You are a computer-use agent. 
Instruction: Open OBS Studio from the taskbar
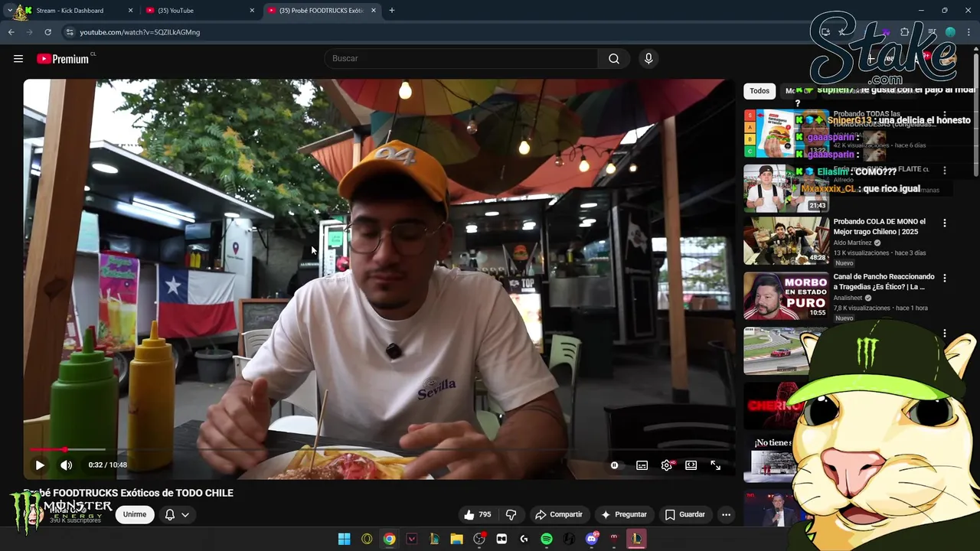(x=479, y=539)
